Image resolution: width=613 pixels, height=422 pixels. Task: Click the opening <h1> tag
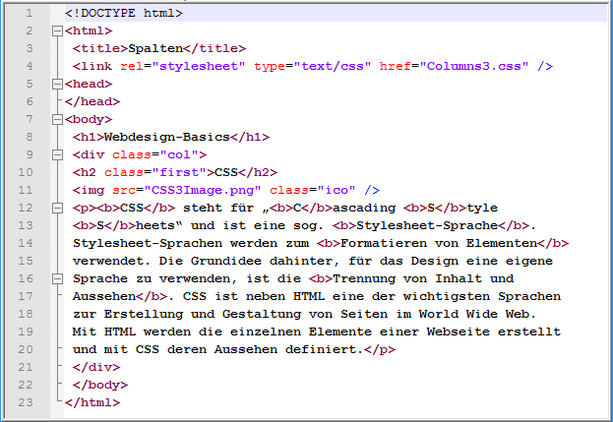(x=88, y=137)
